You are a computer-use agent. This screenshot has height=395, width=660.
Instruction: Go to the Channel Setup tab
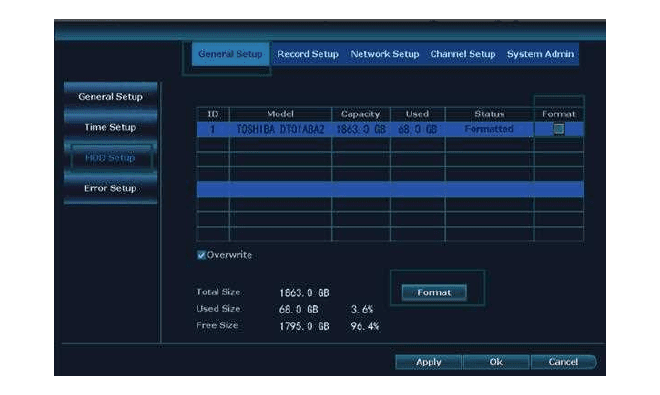(x=463, y=54)
